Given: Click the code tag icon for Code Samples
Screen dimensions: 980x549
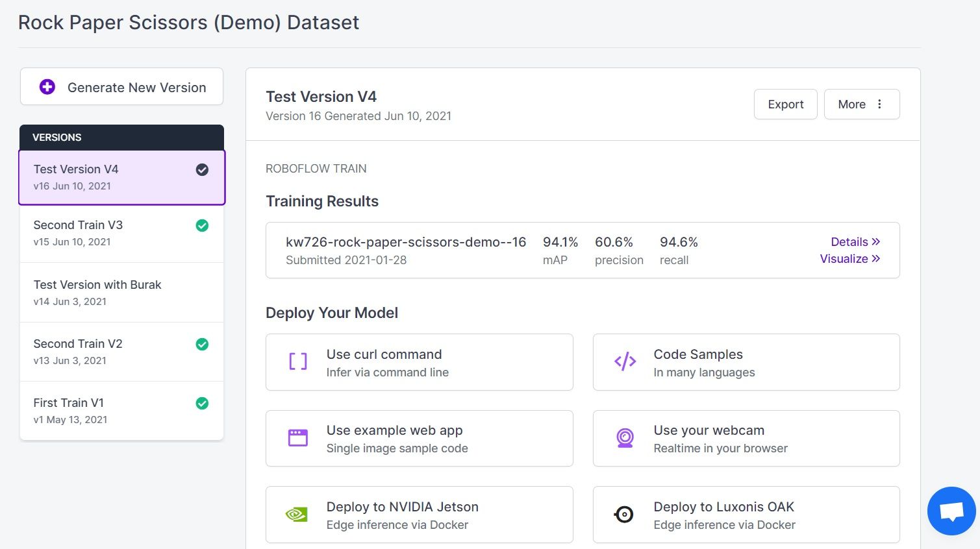Looking at the screenshot, I should pos(625,361).
